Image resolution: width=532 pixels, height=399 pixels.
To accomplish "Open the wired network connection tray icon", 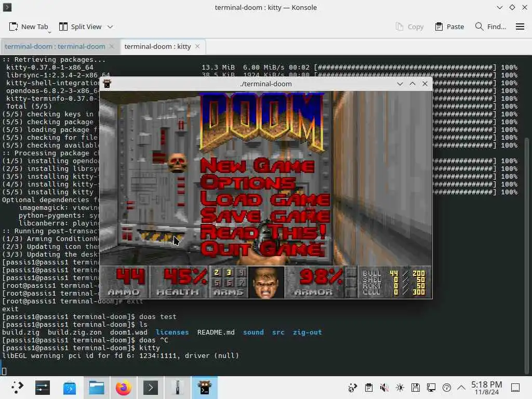I will 431,388.
